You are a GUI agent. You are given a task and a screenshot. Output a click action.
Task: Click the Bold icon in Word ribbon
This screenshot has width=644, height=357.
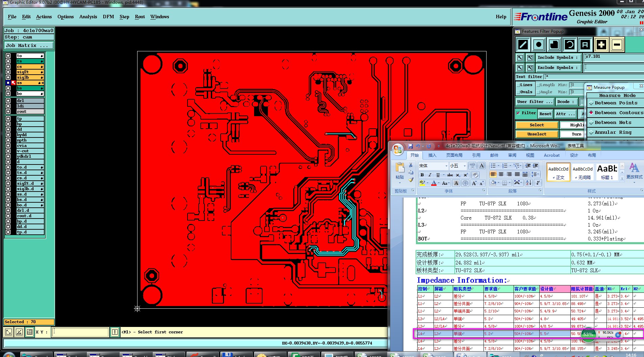click(422, 175)
